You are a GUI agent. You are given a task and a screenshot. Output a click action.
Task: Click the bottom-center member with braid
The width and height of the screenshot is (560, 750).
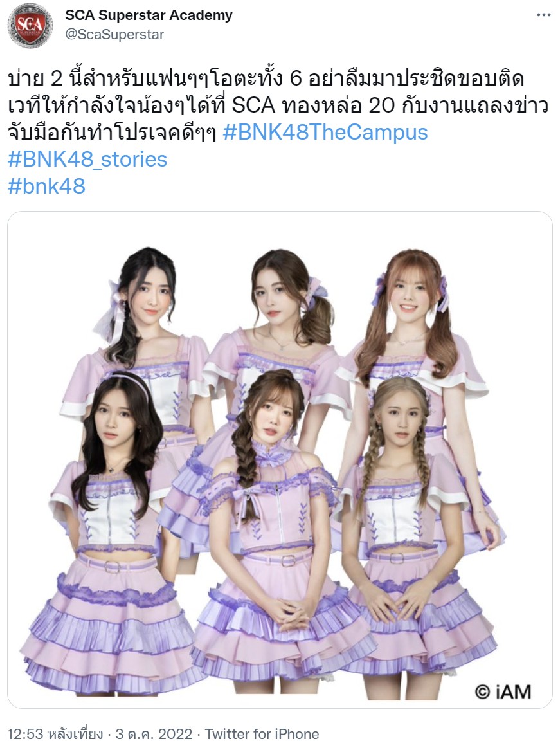273,522
